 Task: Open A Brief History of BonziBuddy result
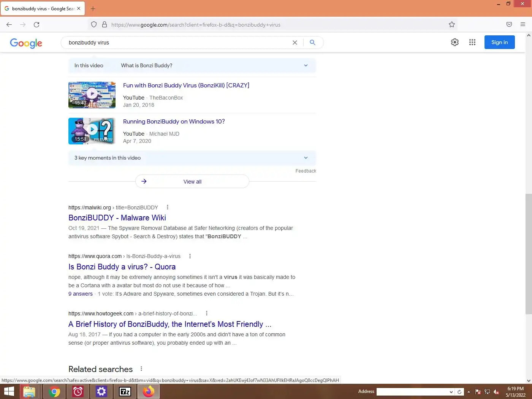pyautogui.click(x=170, y=324)
